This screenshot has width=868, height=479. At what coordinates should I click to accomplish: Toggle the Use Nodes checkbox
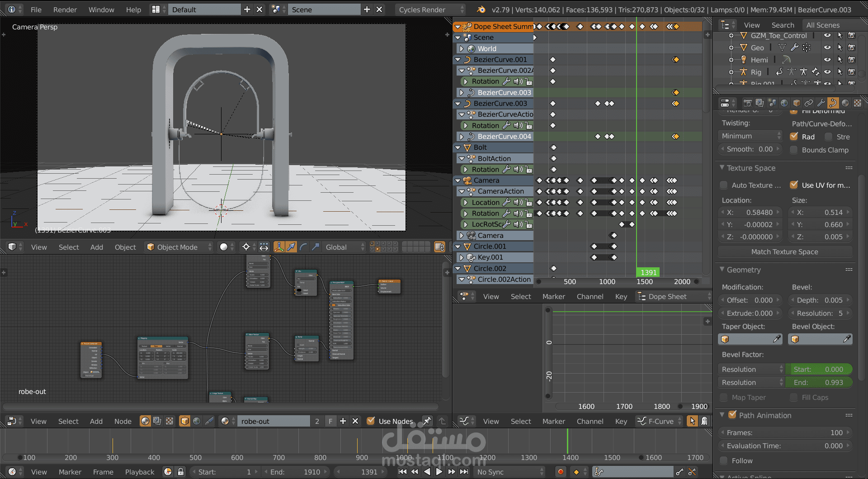pos(371,421)
